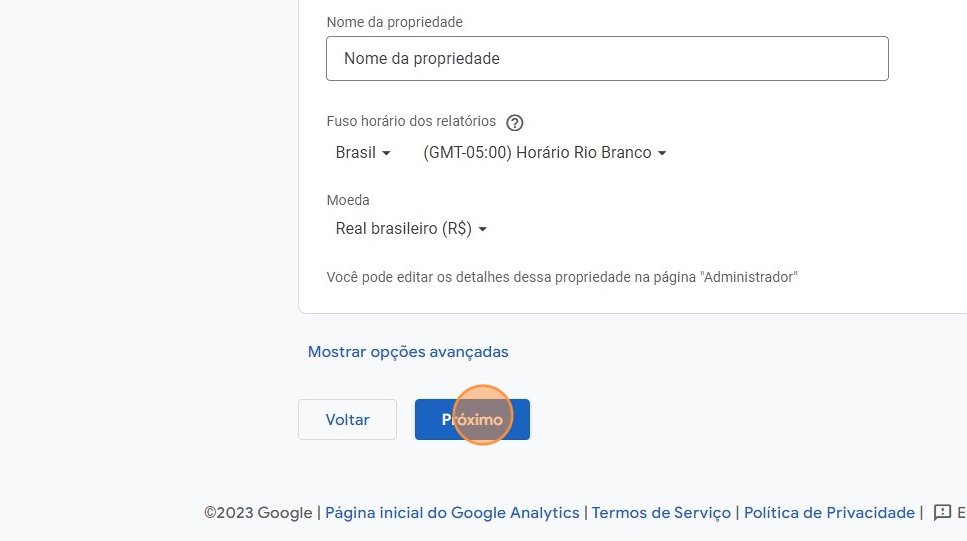The width and height of the screenshot is (967, 541).
Task: Click the note about editing property details
Action: click(562, 277)
